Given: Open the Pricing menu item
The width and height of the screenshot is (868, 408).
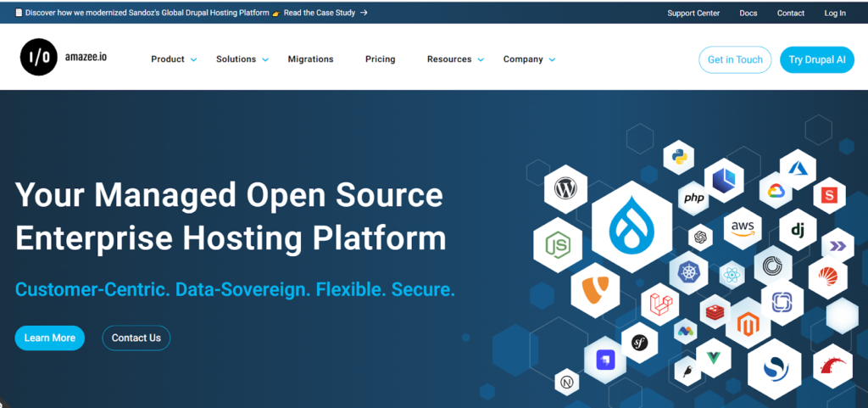Looking at the screenshot, I should [380, 59].
